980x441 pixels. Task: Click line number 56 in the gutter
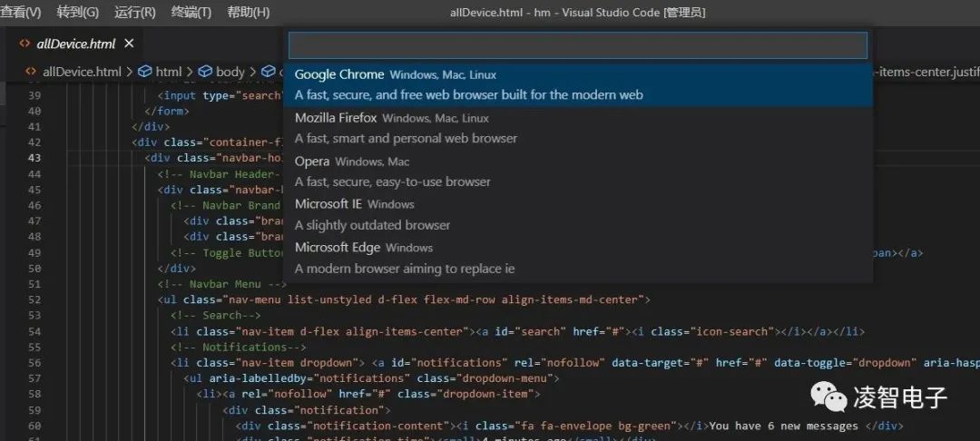click(34, 363)
